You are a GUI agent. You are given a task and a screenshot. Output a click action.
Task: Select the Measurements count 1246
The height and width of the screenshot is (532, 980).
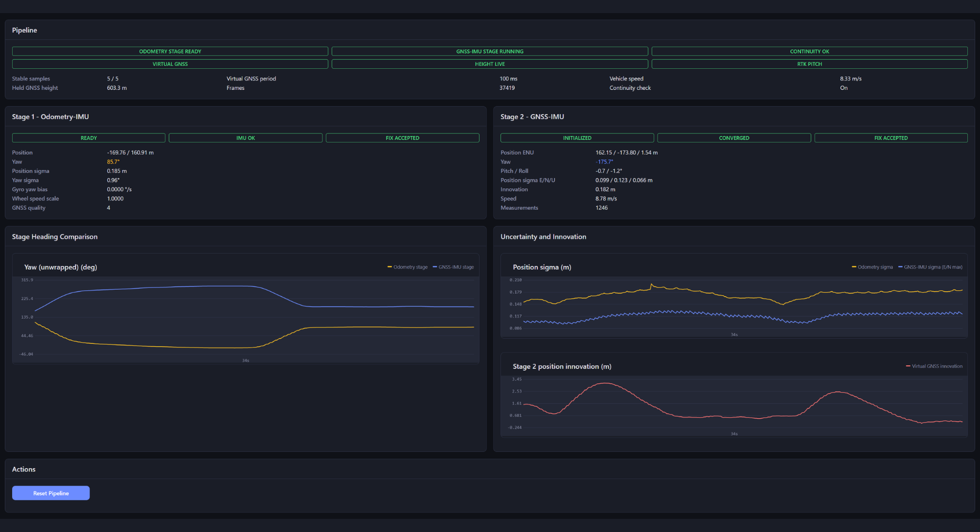[x=602, y=208]
